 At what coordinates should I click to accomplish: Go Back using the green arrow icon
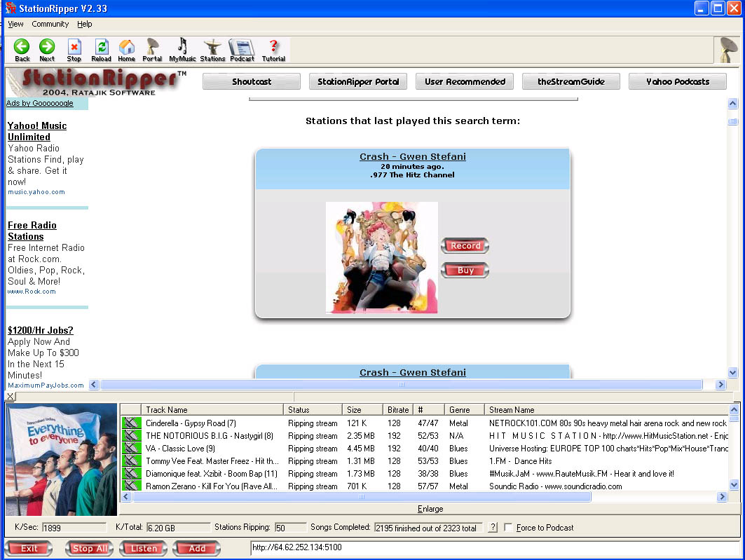22,50
